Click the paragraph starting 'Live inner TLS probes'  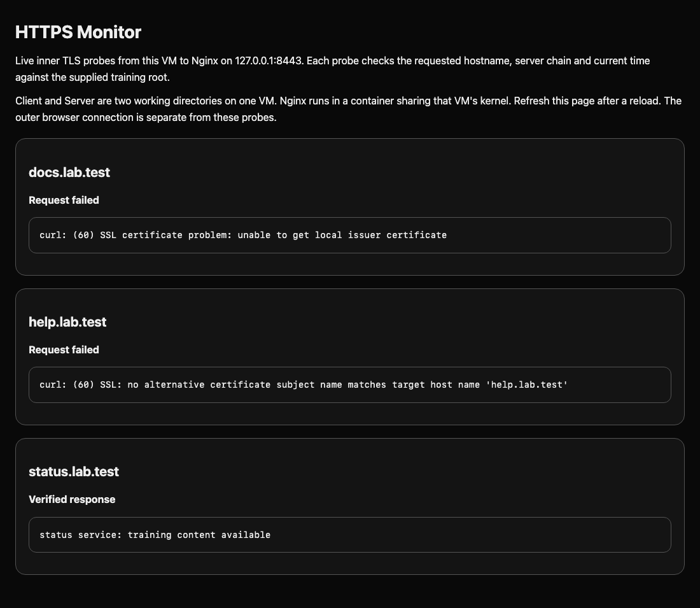333,69
